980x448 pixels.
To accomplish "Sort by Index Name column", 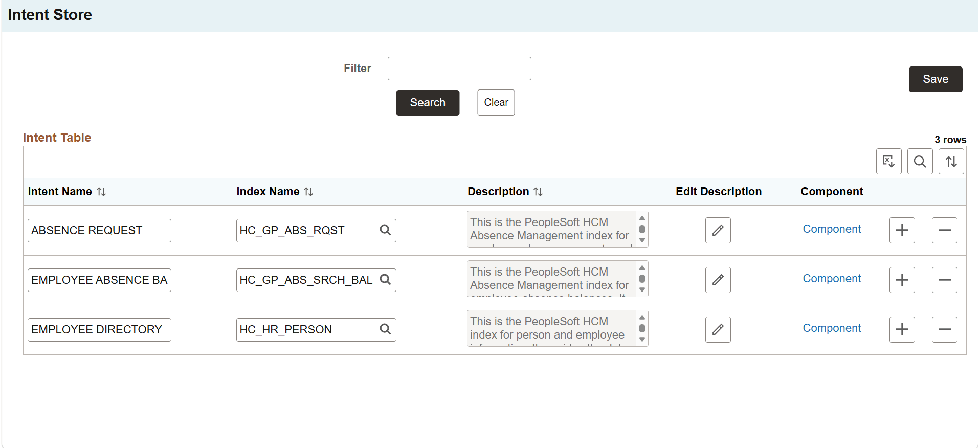I will tap(308, 192).
